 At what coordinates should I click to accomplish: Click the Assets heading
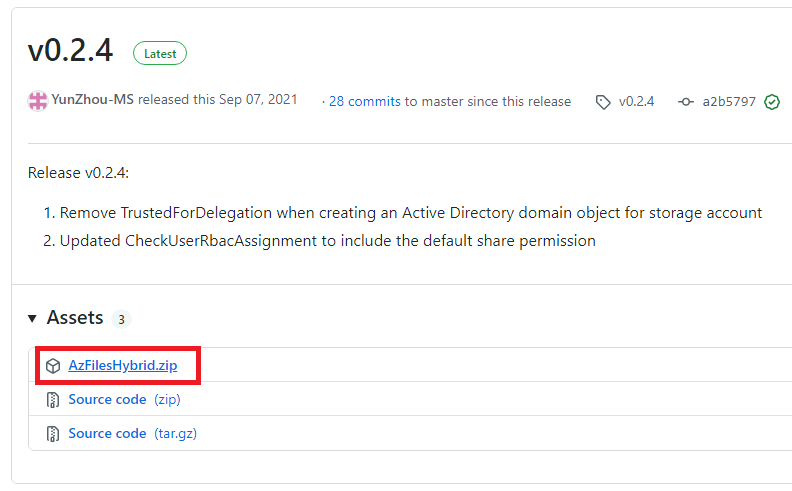tap(75, 318)
